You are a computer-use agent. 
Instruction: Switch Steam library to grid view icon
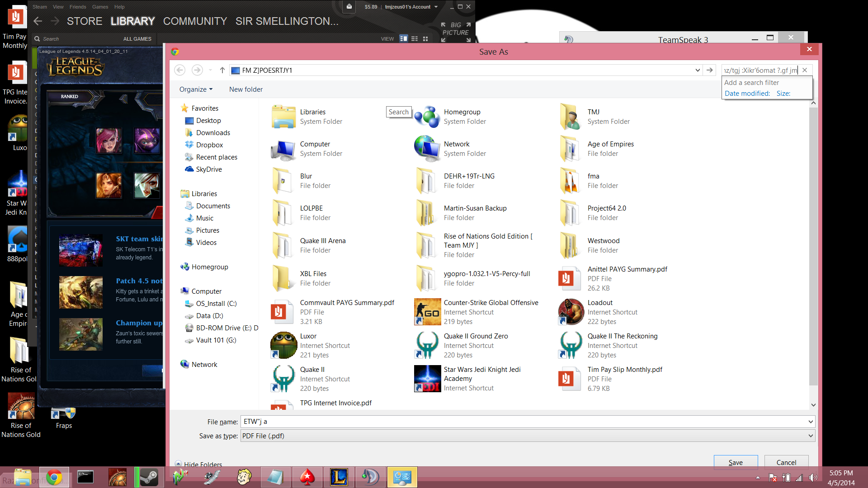425,39
